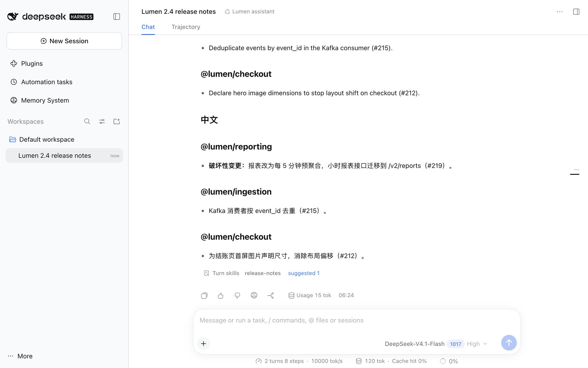The image size is (588, 368).
Task: Open the three-dot session options menu
Action: pyautogui.click(x=560, y=12)
